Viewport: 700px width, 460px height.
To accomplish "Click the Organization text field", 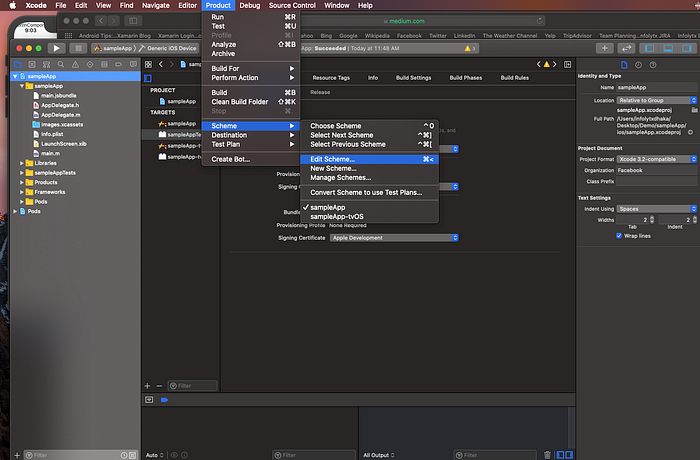I will (x=657, y=170).
